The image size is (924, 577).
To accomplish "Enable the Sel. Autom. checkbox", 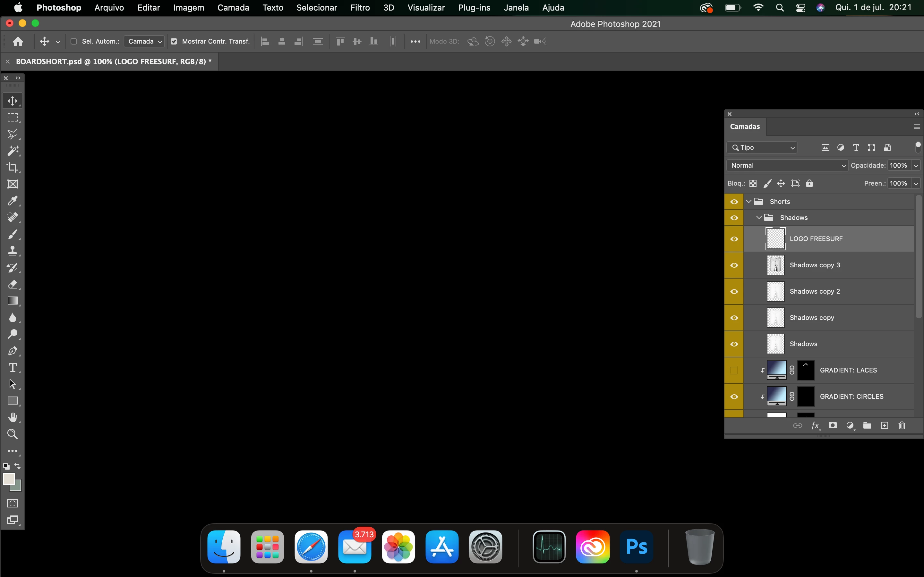I will (74, 41).
